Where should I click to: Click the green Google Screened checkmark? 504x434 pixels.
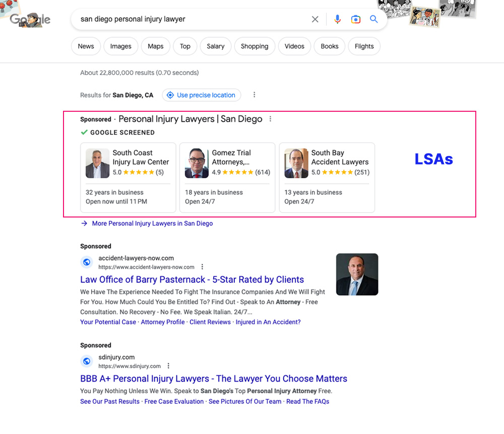(x=84, y=132)
